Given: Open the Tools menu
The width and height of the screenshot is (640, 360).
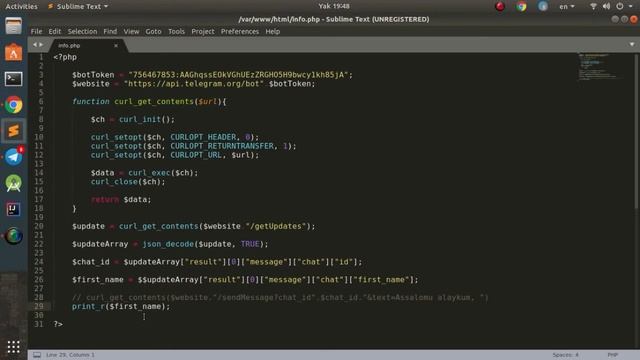Looking at the screenshot, I should [176, 31].
